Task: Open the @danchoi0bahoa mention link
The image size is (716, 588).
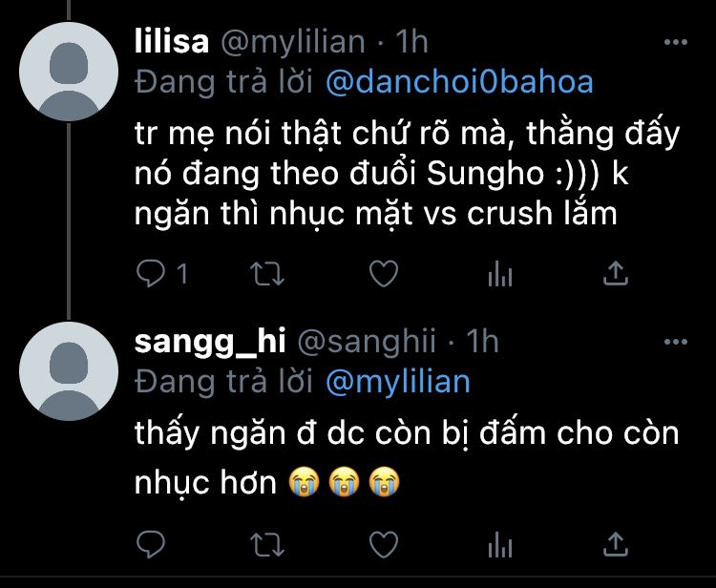Action: [x=459, y=82]
